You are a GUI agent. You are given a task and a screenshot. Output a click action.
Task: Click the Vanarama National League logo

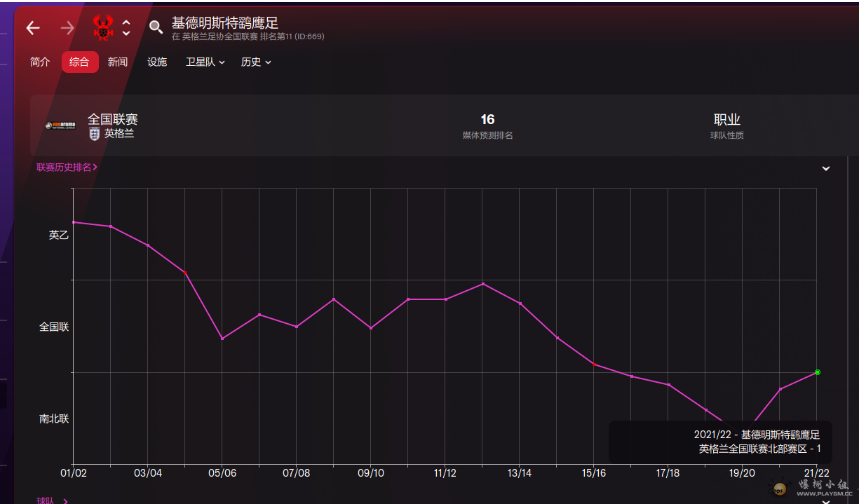click(x=60, y=125)
